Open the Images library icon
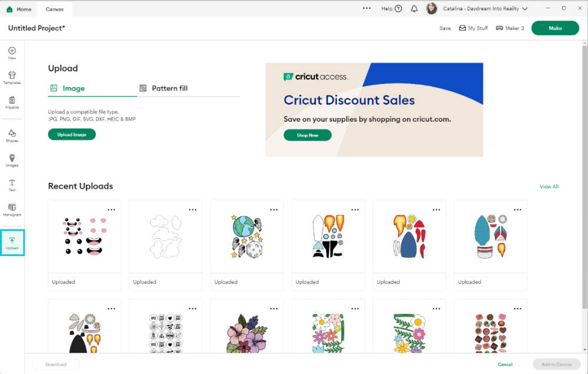The width and height of the screenshot is (588, 374). [x=12, y=161]
